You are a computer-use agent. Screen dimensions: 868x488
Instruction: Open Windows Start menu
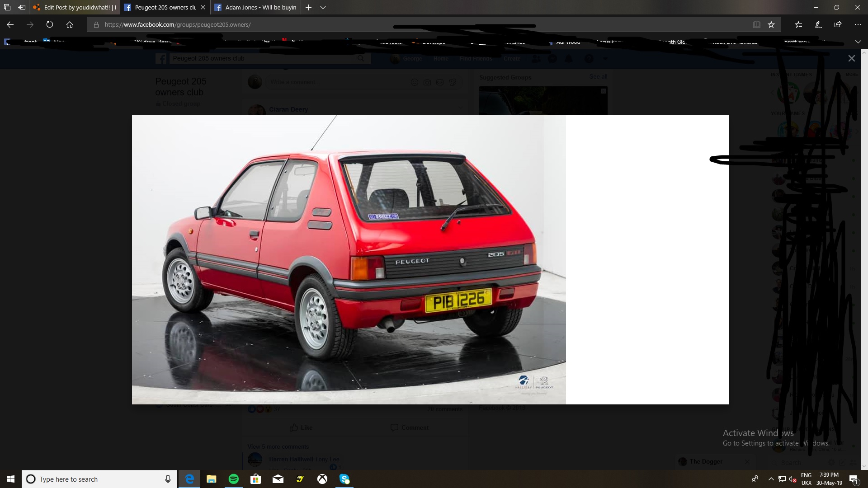(x=11, y=479)
